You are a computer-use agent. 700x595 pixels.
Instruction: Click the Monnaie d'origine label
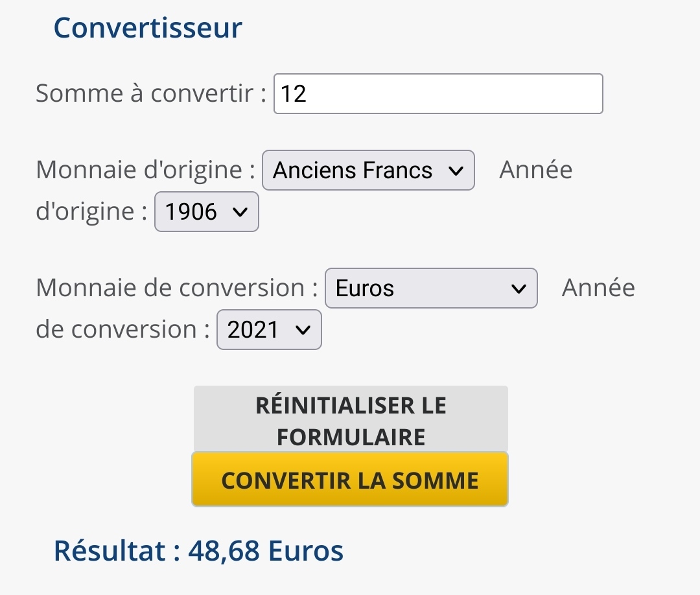pos(145,170)
